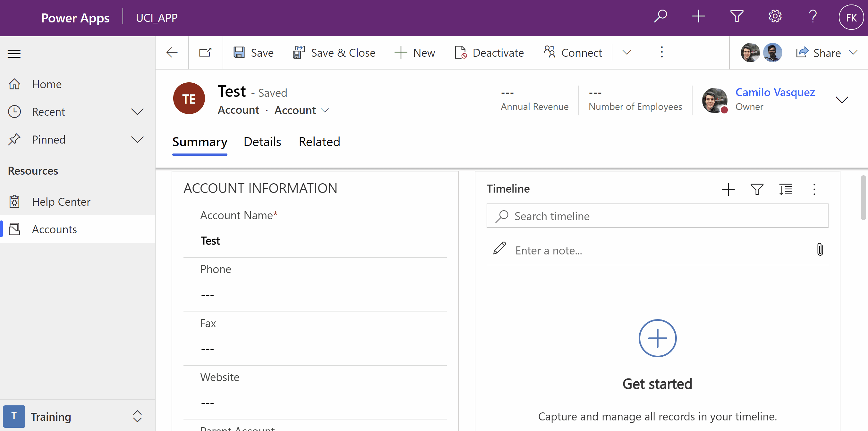Click the more commands ellipsis on command bar

click(x=661, y=53)
